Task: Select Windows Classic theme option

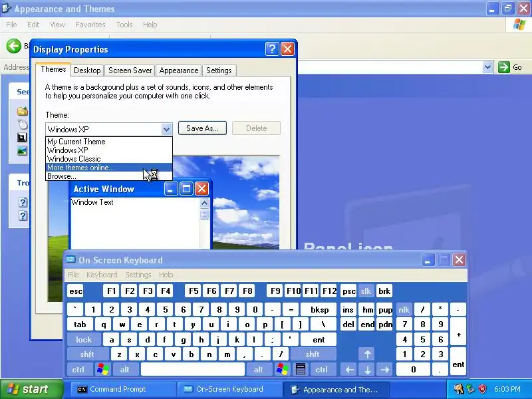Action: click(x=109, y=159)
